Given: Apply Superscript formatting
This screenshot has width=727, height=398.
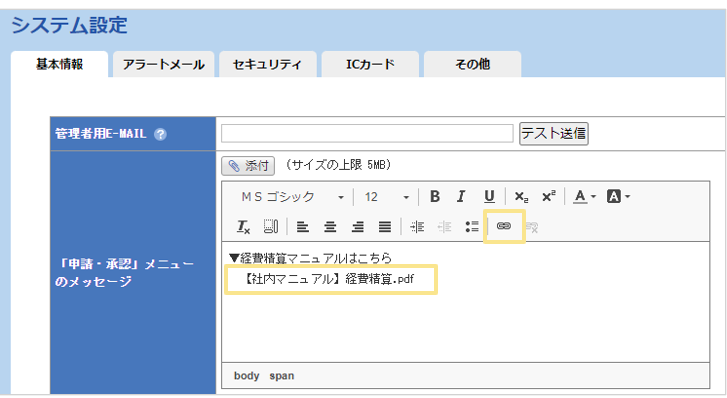Looking at the screenshot, I should (x=548, y=197).
